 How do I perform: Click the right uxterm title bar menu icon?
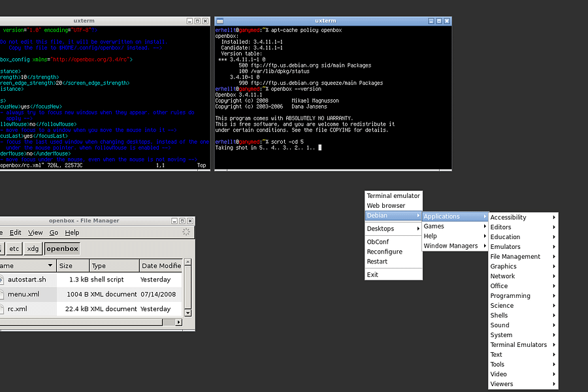[x=220, y=20]
